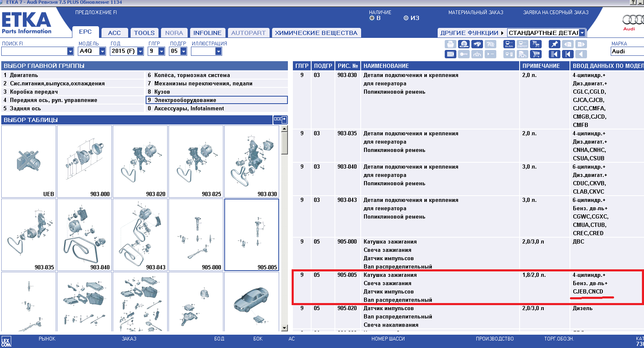This screenshot has height=348, width=644.
Task: Click the single-bar previous arrow icon
Action: coord(568,54)
